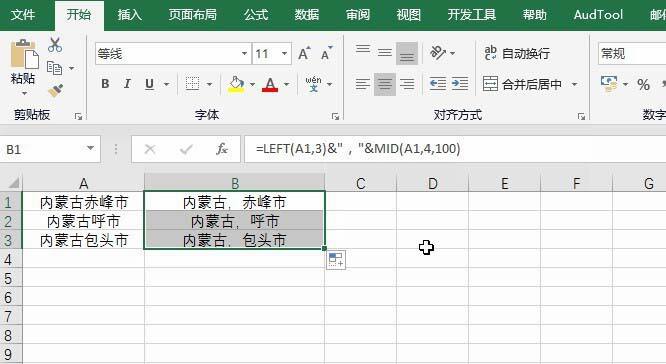Open copy options dropdown arrow

71,68
